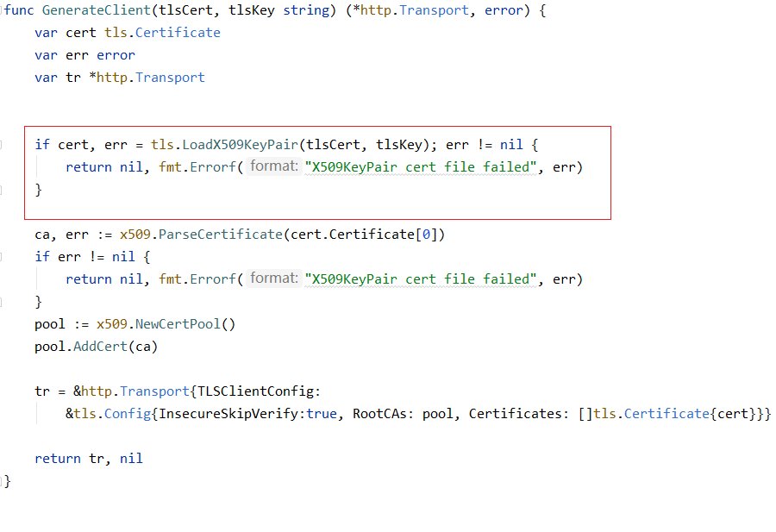Click the TLSClientConfig: field name
The width and height of the screenshot is (776, 532).
(259, 391)
